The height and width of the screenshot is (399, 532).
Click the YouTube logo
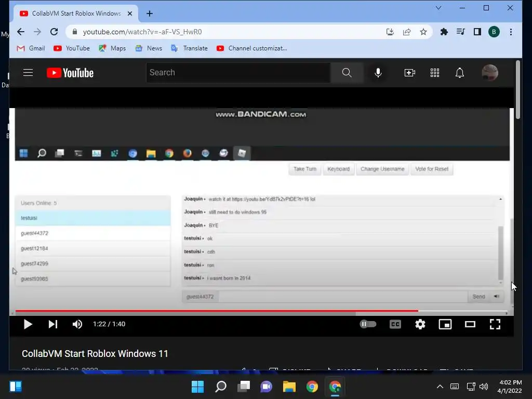click(x=70, y=73)
